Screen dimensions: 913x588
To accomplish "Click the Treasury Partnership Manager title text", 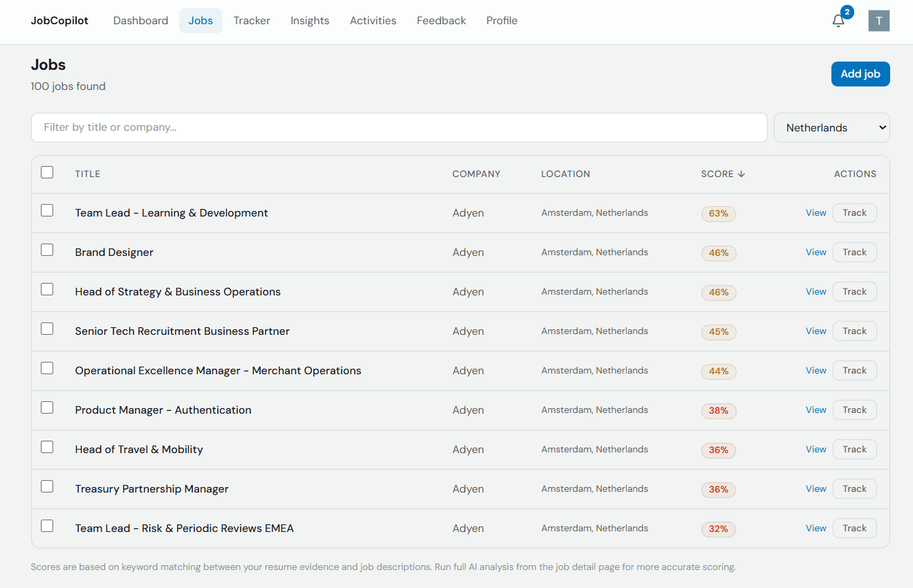I will coord(151,489).
